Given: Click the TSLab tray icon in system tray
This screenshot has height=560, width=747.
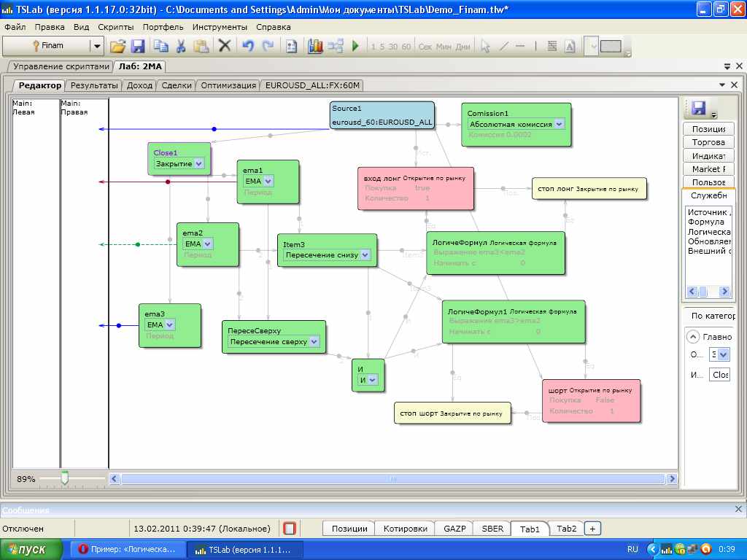Looking at the screenshot, I should 667,550.
